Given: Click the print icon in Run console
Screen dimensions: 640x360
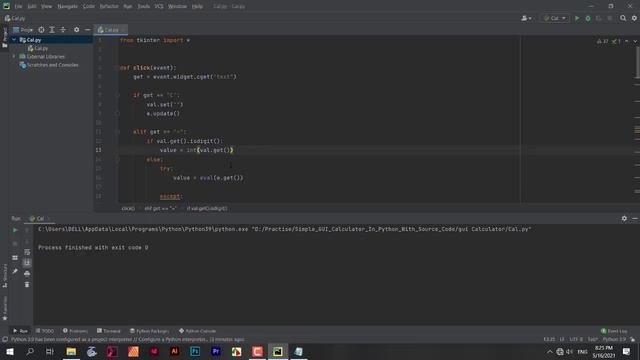Looking at the screenshot, I should point(27,273).
